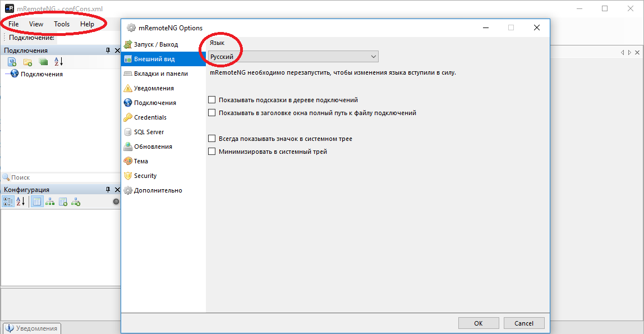Open Обновления options page
Screen dimensions: 644x334
[163, 147]
